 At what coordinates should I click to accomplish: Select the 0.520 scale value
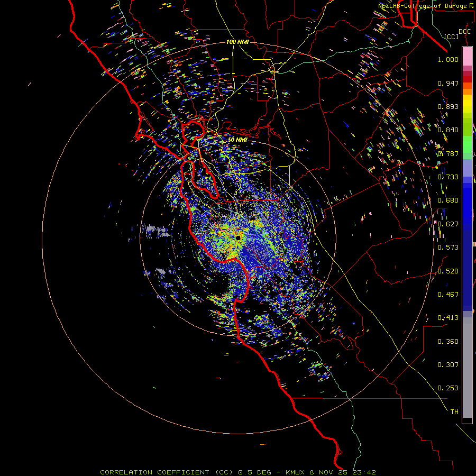[448, 271]
